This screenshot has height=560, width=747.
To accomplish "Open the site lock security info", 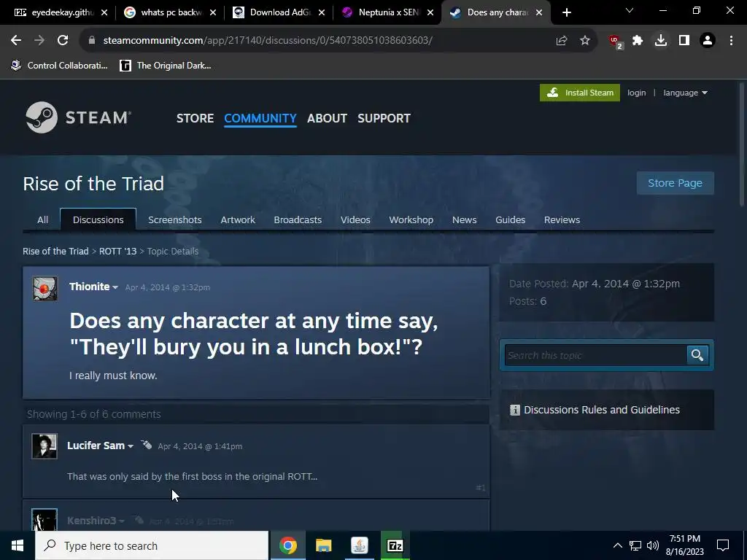I will click(91, 41).
